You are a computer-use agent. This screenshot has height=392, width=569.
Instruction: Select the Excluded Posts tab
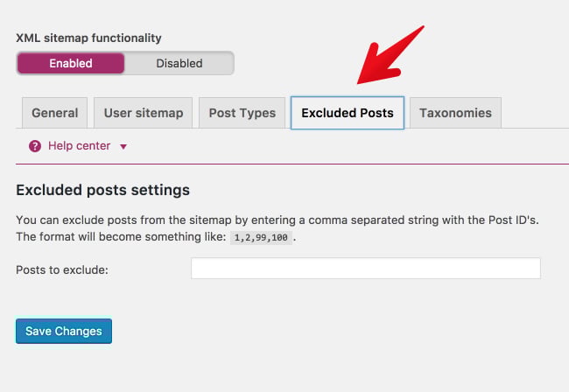(348, 113)
